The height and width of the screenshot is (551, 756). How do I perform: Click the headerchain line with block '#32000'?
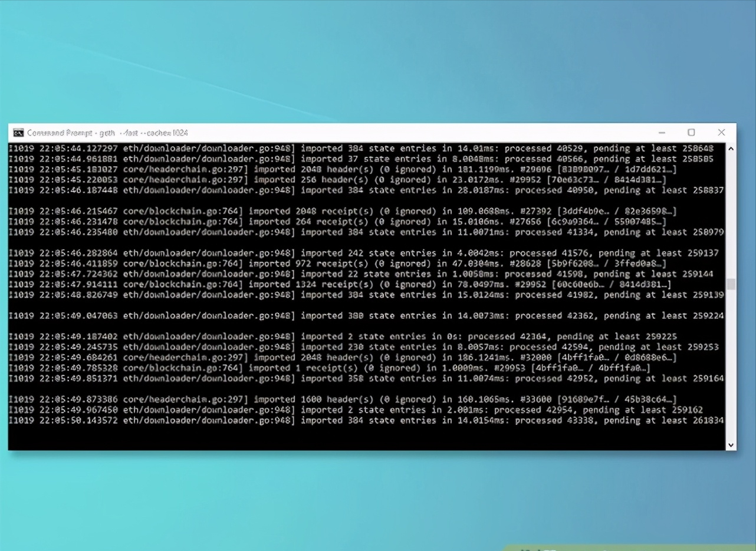(343, 358)
